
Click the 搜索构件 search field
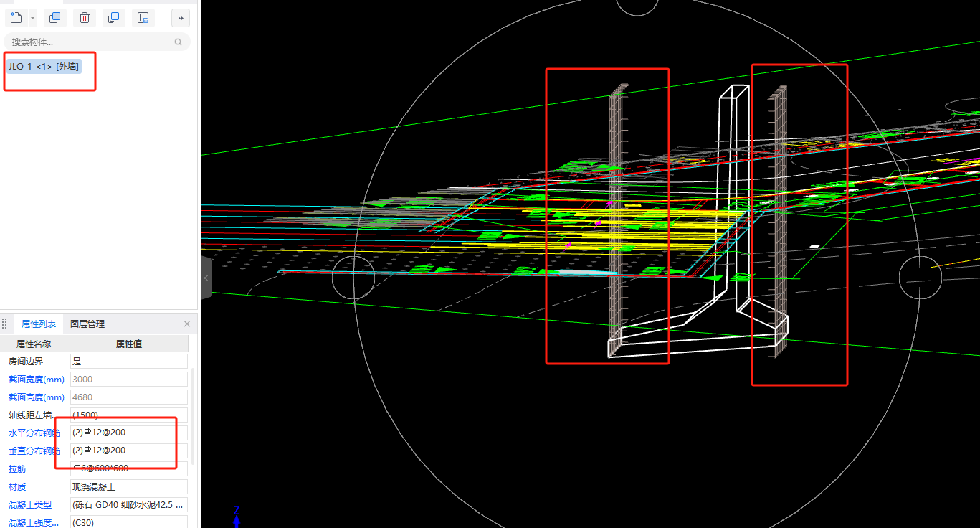[97, 42]
